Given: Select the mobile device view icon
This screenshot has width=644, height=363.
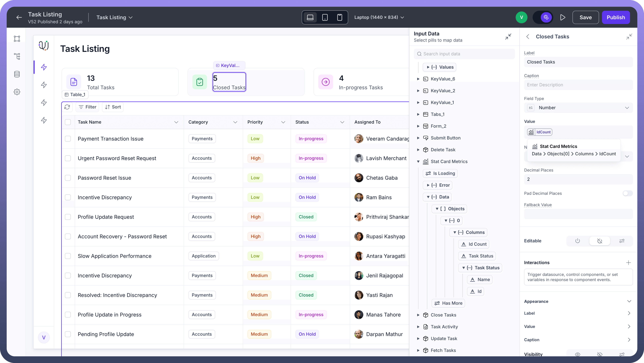Looking at the screenshot, I should [340, 17].
